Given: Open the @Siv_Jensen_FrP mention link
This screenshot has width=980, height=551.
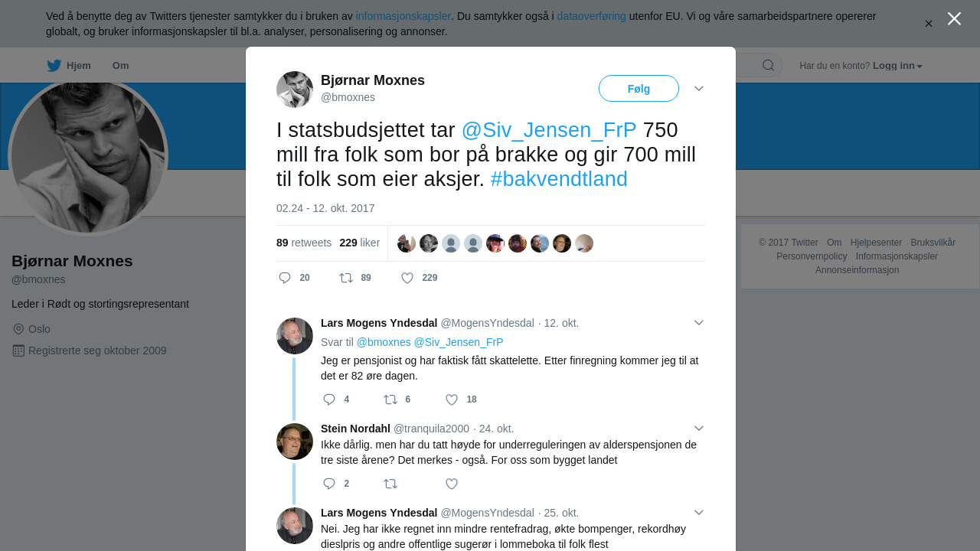Looking at the screenshot, I should [549, 130].
